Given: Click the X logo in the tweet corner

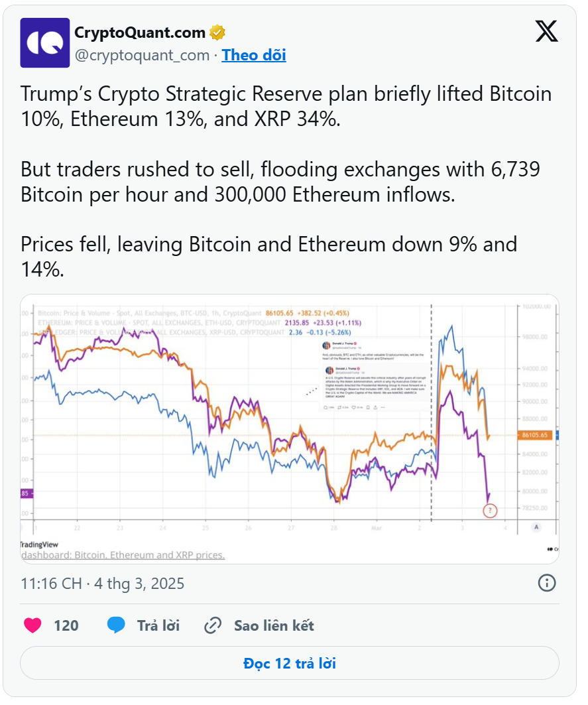Looking at the screenshot, I should point(546,31).
